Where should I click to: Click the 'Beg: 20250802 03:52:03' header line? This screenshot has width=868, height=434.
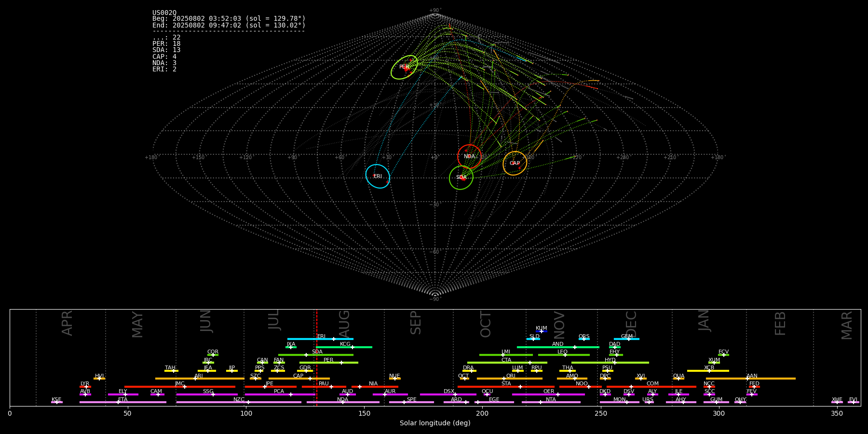229,19
